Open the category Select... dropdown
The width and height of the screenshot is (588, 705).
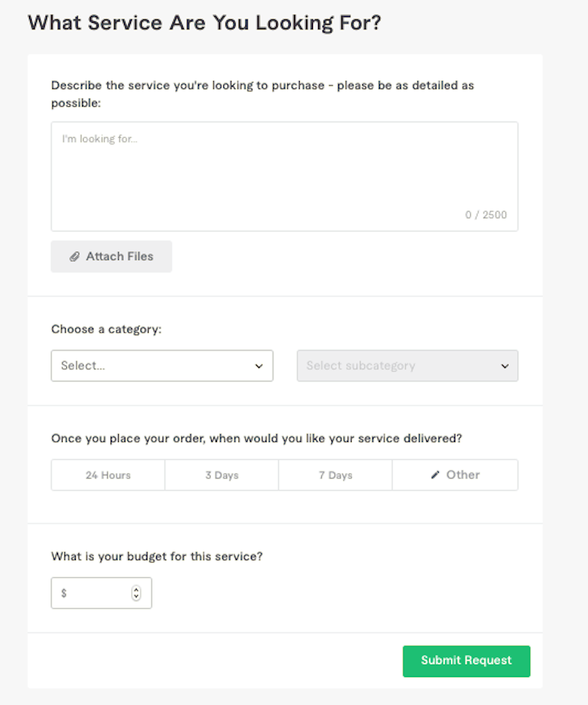[x=162, y=366]
